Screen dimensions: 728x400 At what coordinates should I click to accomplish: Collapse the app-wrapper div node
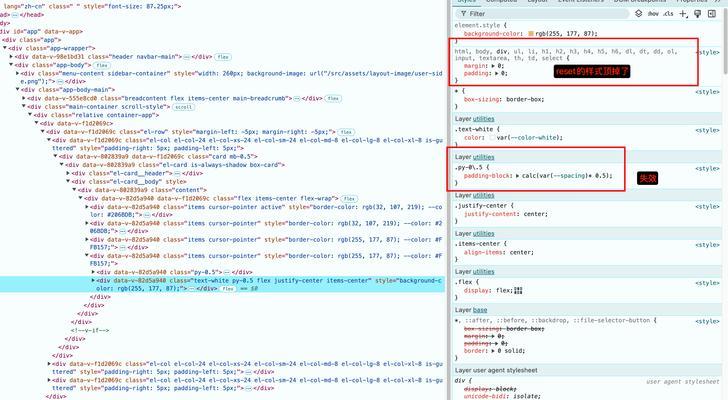[5, 48]
